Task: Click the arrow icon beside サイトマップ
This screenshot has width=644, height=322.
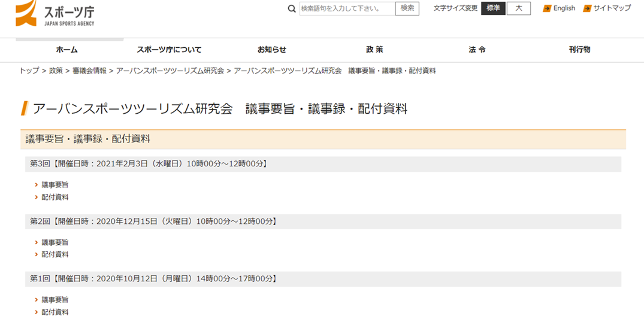Action: [587, 8]
